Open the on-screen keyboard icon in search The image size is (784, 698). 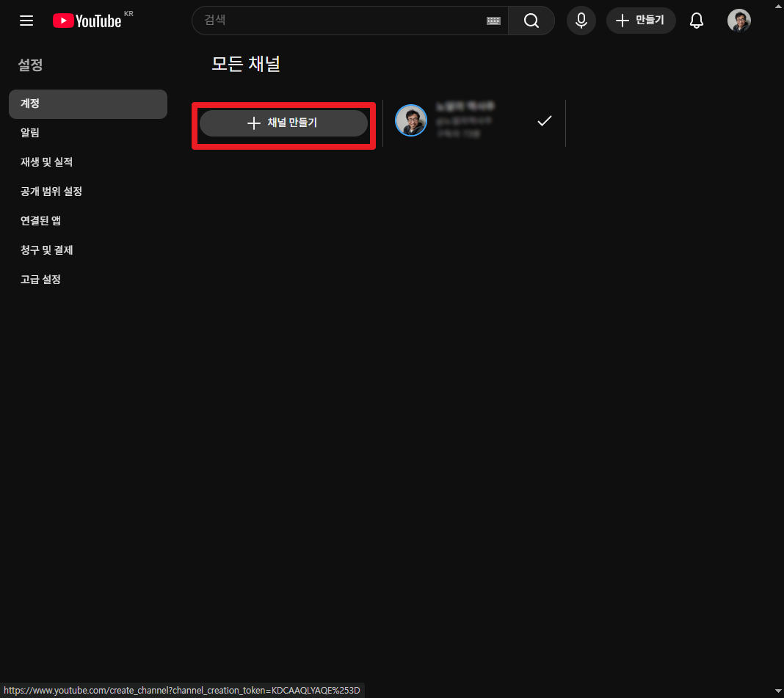point(493,21)
